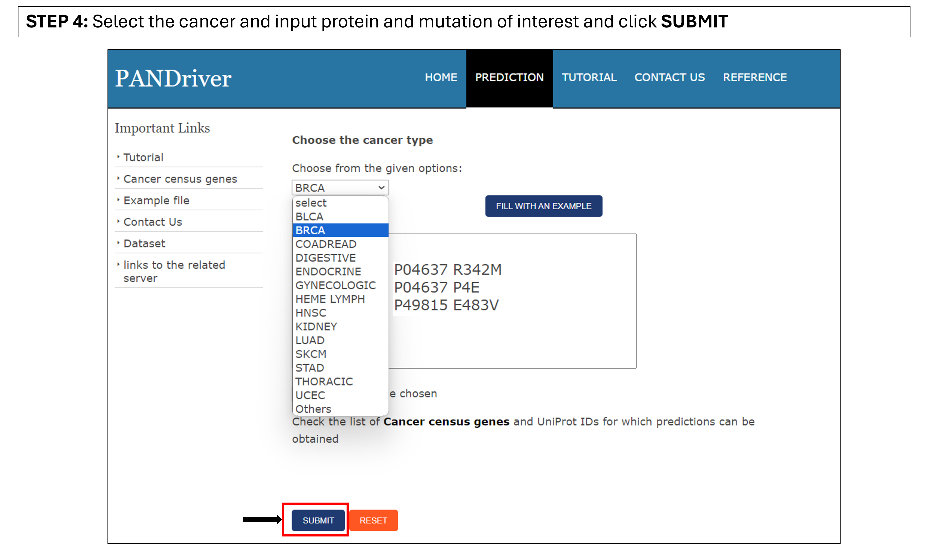Open the Example file link
Viewport: 946px width, 560px height.
click(156, 200)
